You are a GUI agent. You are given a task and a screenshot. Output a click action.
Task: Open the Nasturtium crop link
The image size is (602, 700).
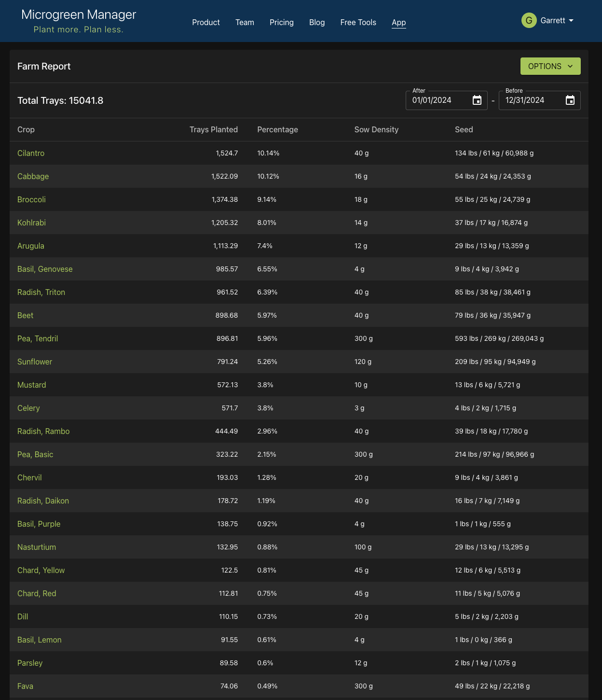(x=37, y=547)
